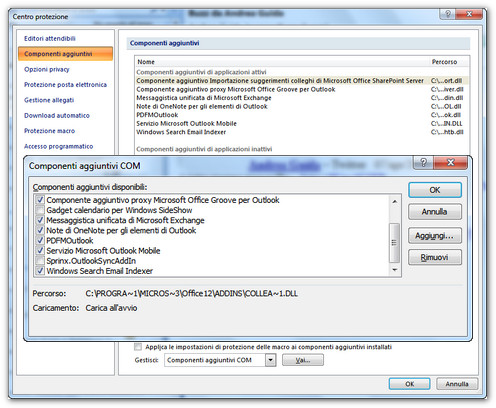Open Protezione macro settings
The height and width of the screenshot is (408, 496).
tap(49, 131)
